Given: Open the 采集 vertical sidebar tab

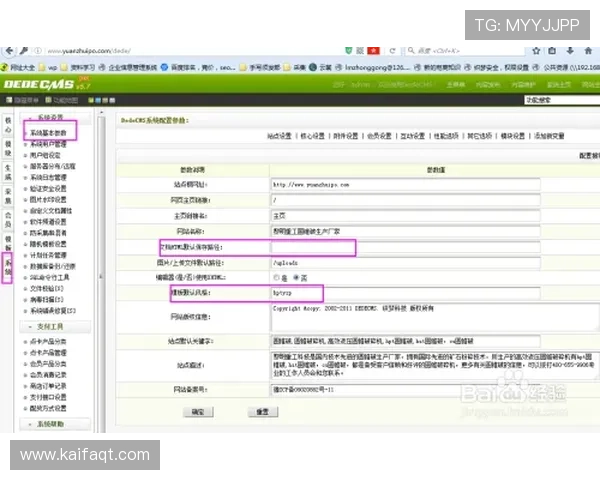Looking at the screenshot, I should click(8, 196).
